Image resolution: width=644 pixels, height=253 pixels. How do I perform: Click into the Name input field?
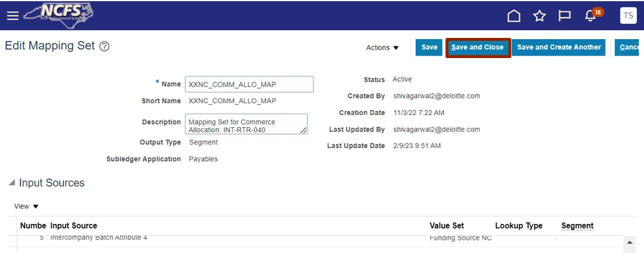pyautogui.click(x=249, y=84)
